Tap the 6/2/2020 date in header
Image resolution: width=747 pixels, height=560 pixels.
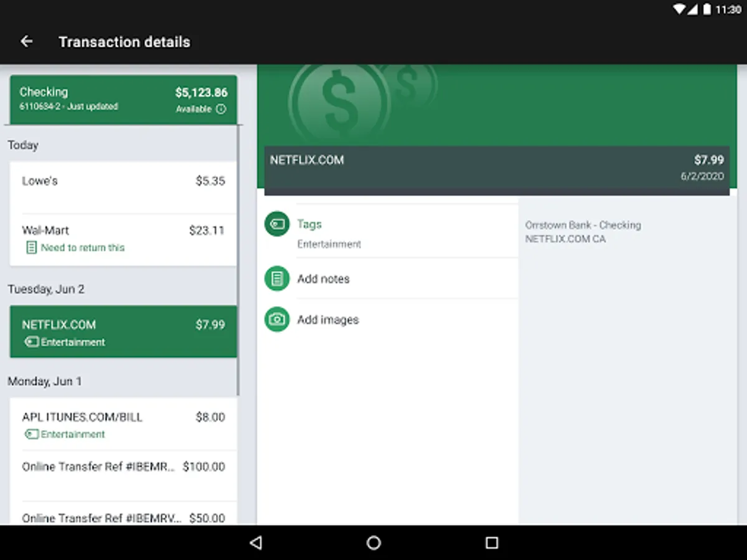[702, 176]
